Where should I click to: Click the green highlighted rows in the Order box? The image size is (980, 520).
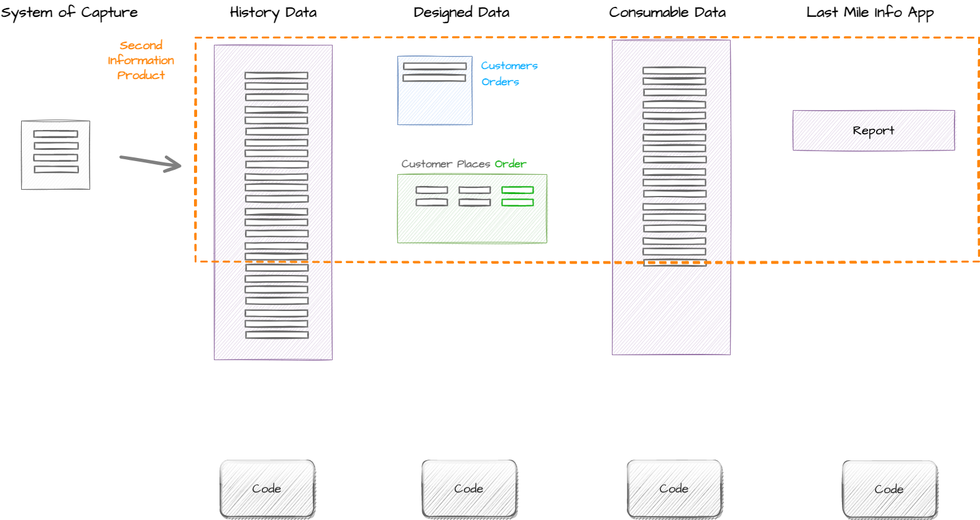pyautogui.click(x=517, y=196)
